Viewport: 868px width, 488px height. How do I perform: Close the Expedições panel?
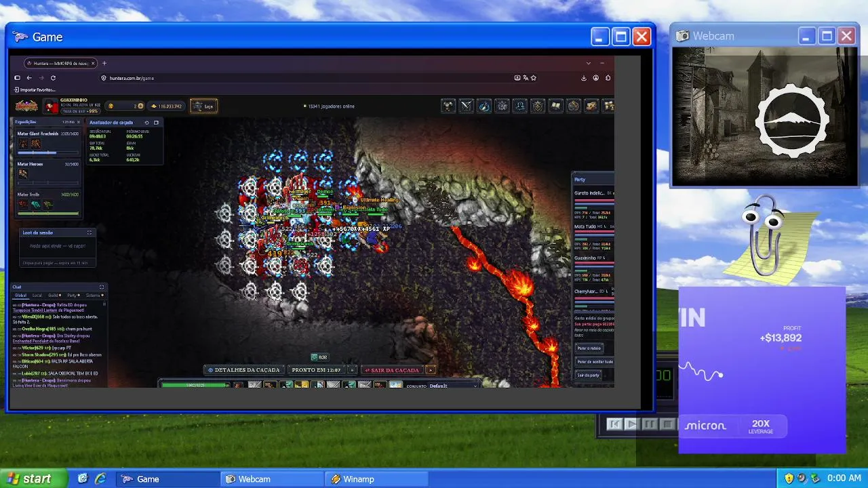pos(78,122)
